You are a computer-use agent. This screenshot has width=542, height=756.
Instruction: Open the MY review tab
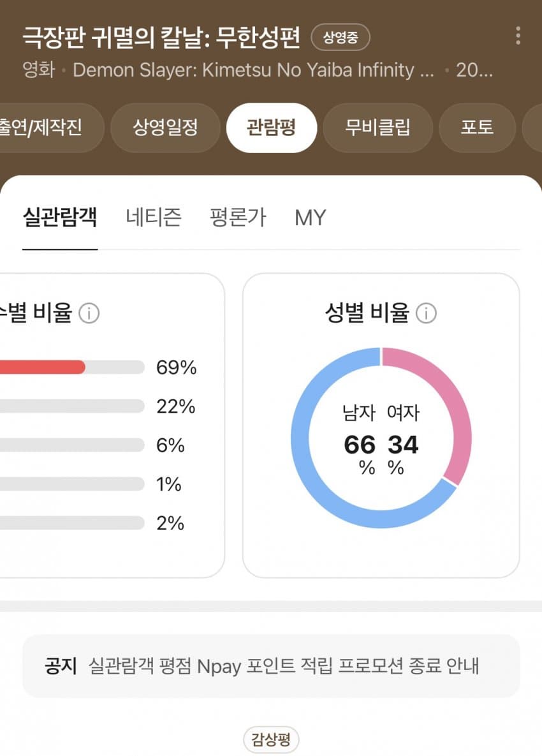pos(310,218)
